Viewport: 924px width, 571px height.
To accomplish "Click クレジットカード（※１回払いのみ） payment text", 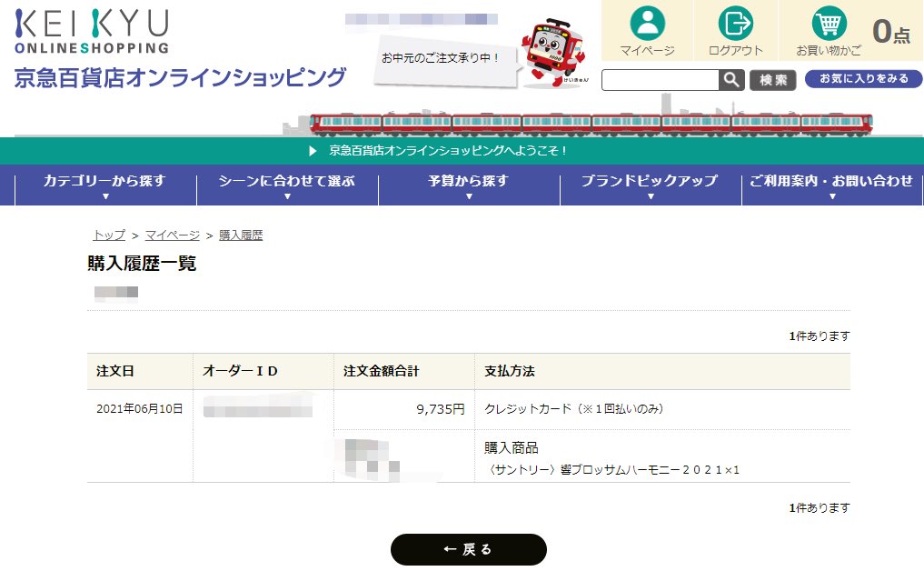I will [575, 409].
